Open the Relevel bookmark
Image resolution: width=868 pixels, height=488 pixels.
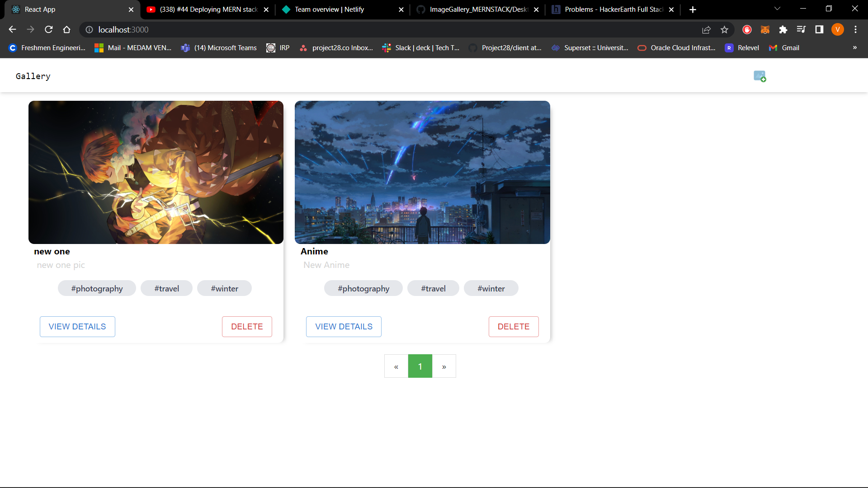[742, 47]
